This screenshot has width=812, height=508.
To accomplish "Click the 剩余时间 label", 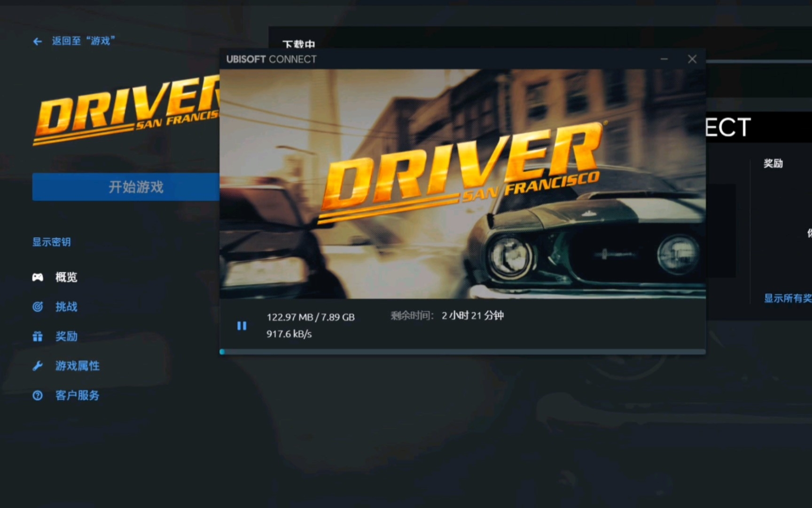I will 412,316.
